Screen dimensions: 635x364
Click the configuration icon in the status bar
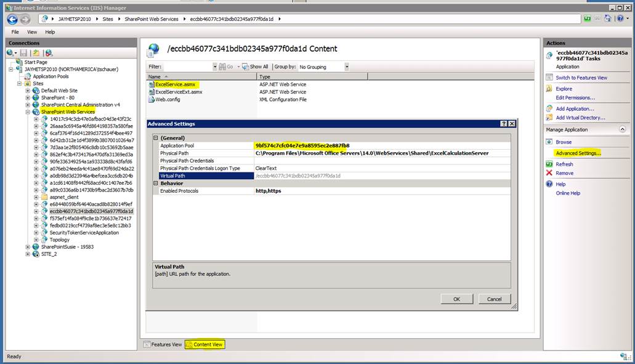[624, 357]
